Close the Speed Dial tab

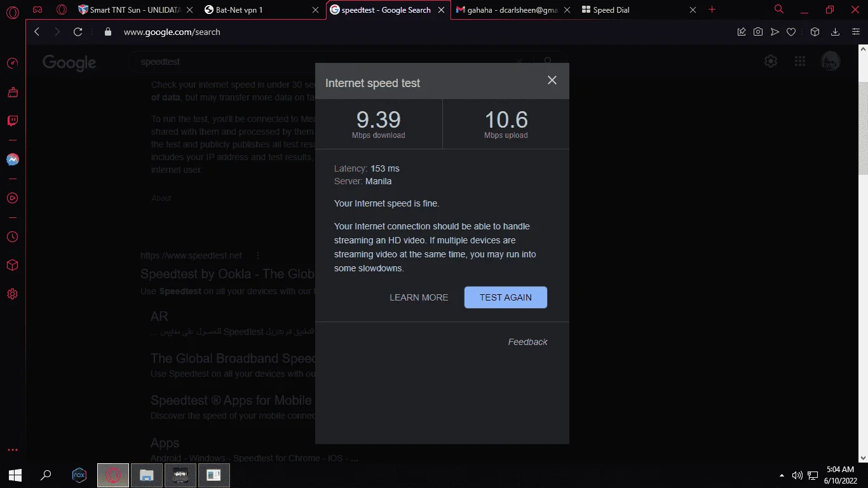click(x=693, y=10)
